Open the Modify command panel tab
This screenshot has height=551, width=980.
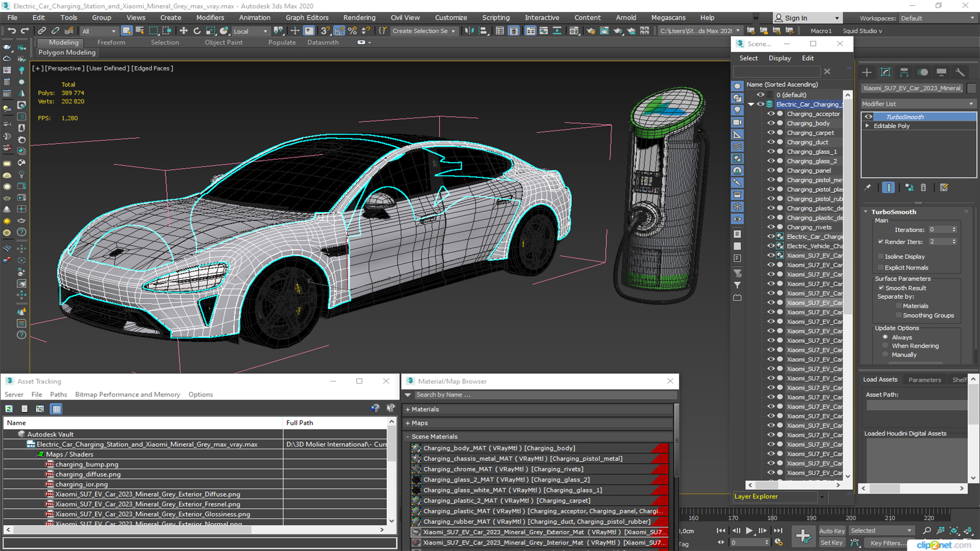pyautogui.click(x=886, y=72)
